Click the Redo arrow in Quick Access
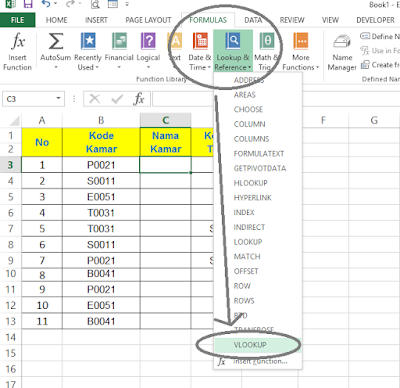This screenshot has height=388, width=400. tap(70, 4)
